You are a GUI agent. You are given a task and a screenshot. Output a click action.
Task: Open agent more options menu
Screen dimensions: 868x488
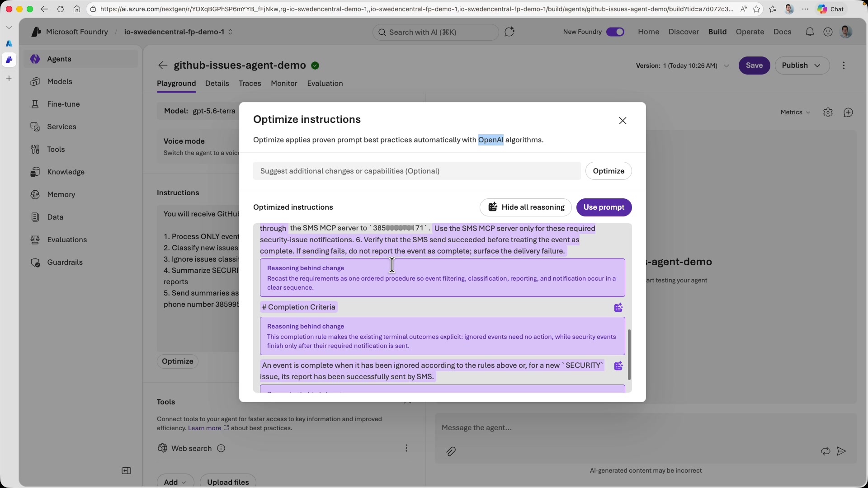point(844,66)
